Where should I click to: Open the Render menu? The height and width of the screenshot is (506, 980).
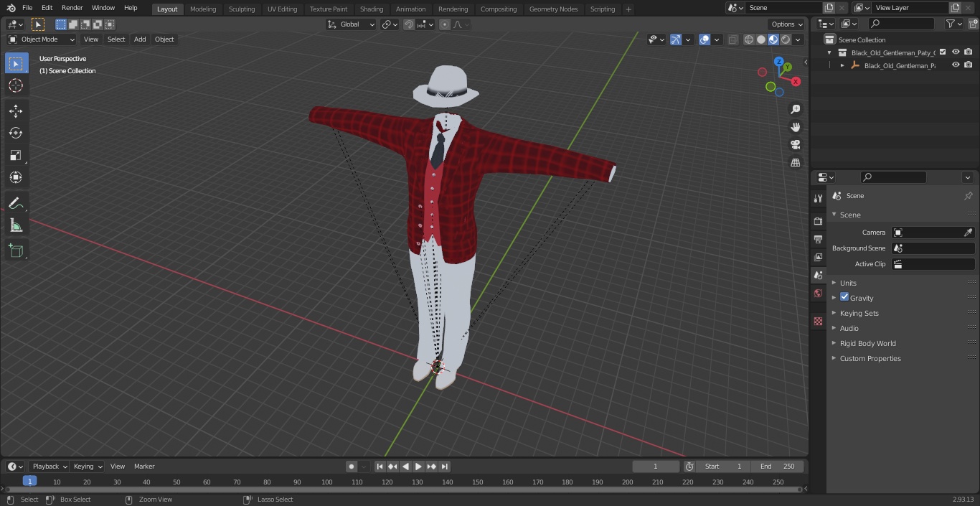[72, 8]
